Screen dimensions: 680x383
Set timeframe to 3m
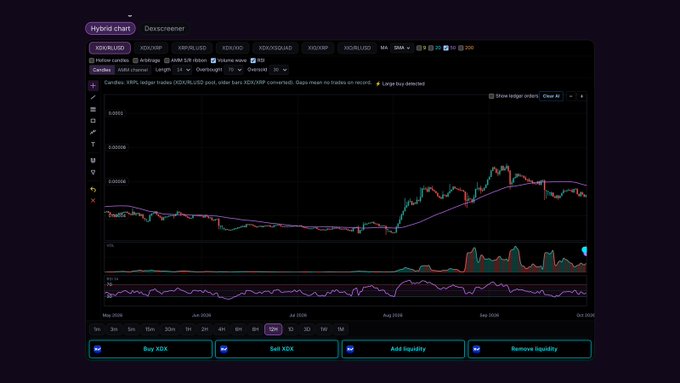[114, 329]
